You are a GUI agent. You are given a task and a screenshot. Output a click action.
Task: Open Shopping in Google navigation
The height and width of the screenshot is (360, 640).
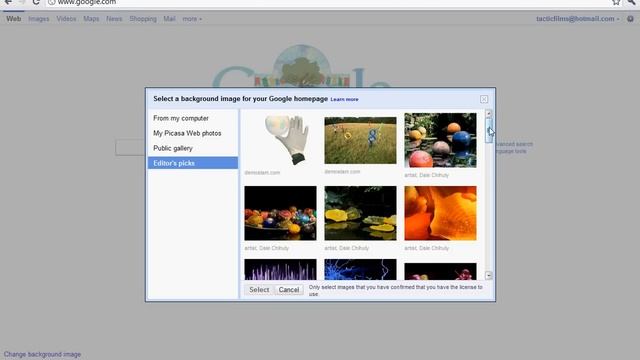143,19
